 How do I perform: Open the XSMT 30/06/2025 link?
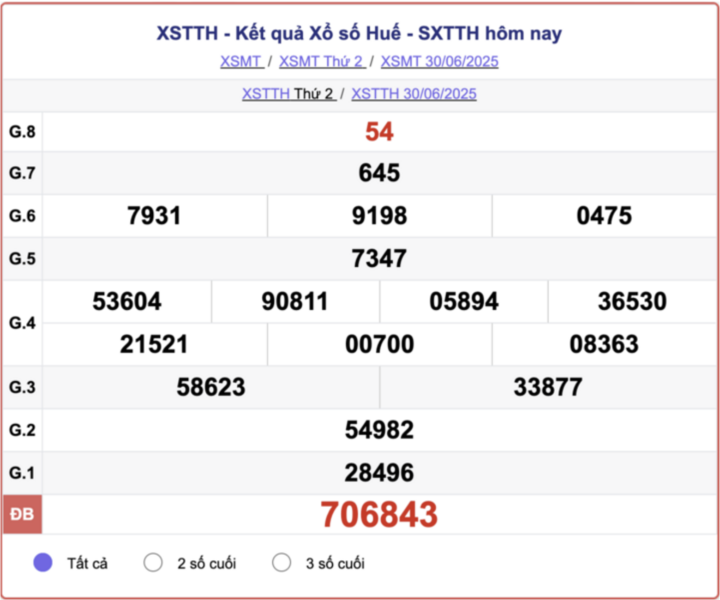439,62
